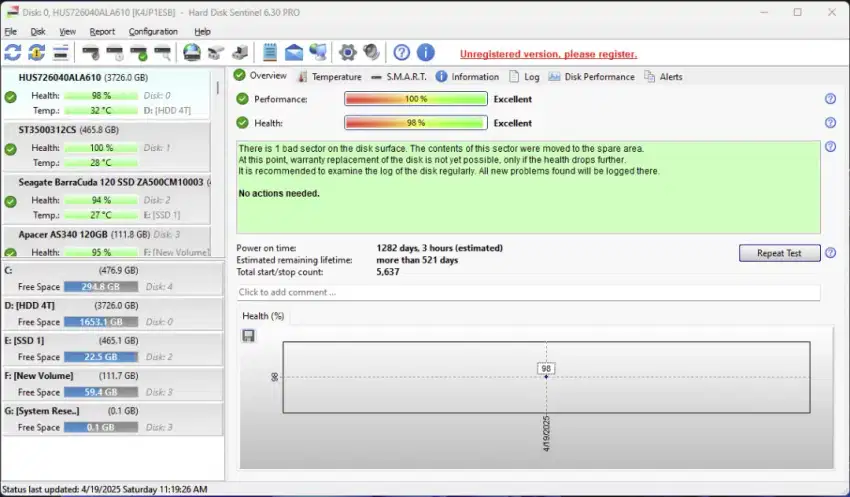The width and height of the screenshot is (850, 497).
Task: Switch to the Log tab
Action: 524,76
